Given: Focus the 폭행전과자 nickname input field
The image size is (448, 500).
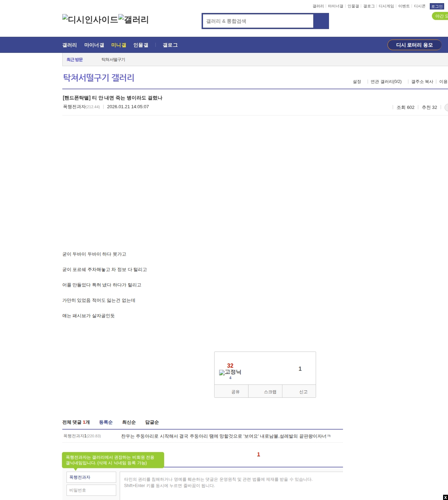Looking at the screenshot, I should 91,477.
